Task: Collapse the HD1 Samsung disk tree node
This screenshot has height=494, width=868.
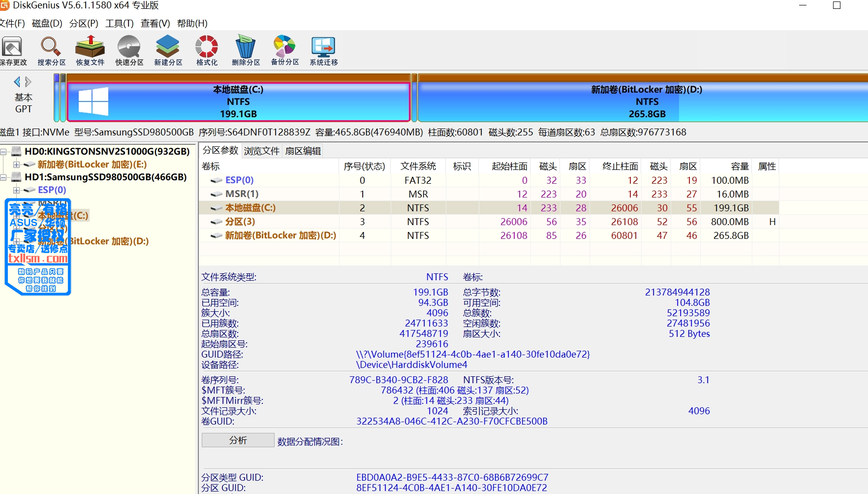Action: pos(3,177)
